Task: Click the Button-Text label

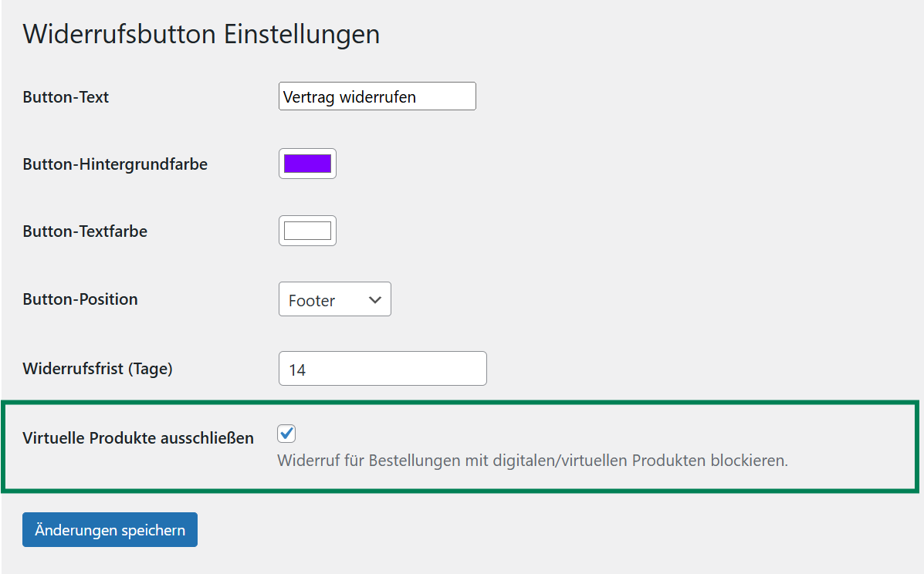Action: [66, 97]
